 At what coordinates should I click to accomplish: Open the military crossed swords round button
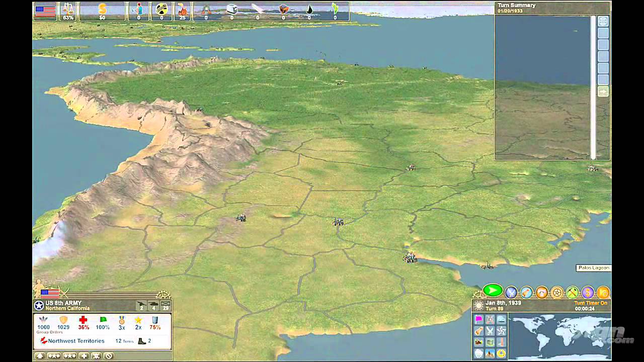pos(511,292)
